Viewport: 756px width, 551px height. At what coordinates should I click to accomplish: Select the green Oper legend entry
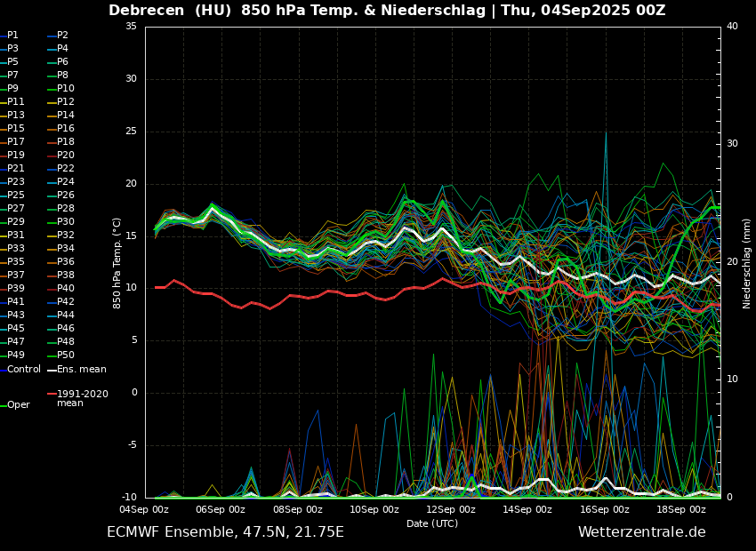point(18,405)
